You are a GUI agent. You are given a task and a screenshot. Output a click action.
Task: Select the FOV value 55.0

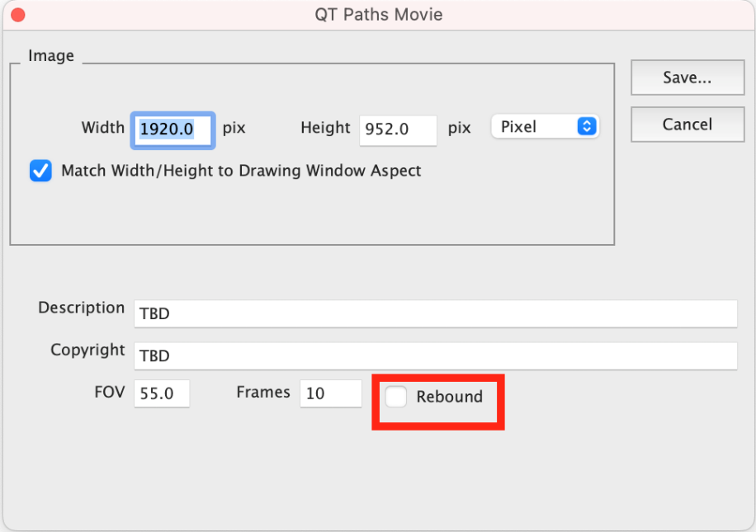pos(162,393)
